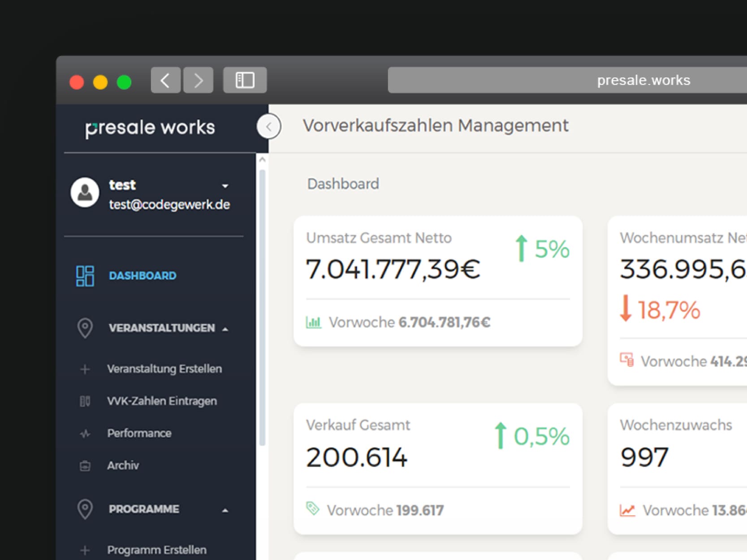Click the tag icon beside Vorwoche 199.617
Viewport: 747px width, 560px height.
pyautogui.click(x=312, y=508)
